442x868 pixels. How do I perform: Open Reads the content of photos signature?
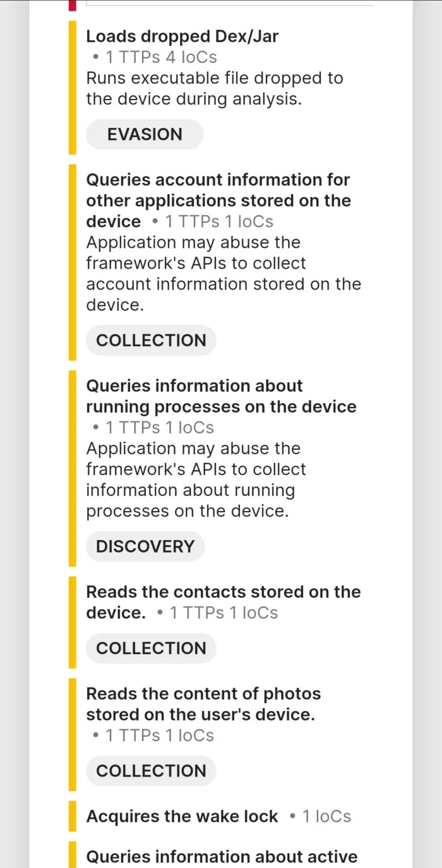click(x=203, y=704)
